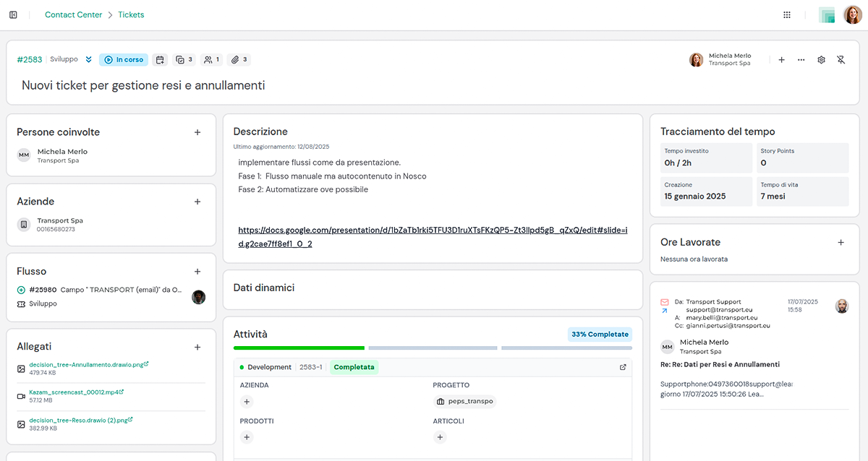Select the peps_transpo project chip
Screen dimensions: 868x461
(x=465, y=402)
